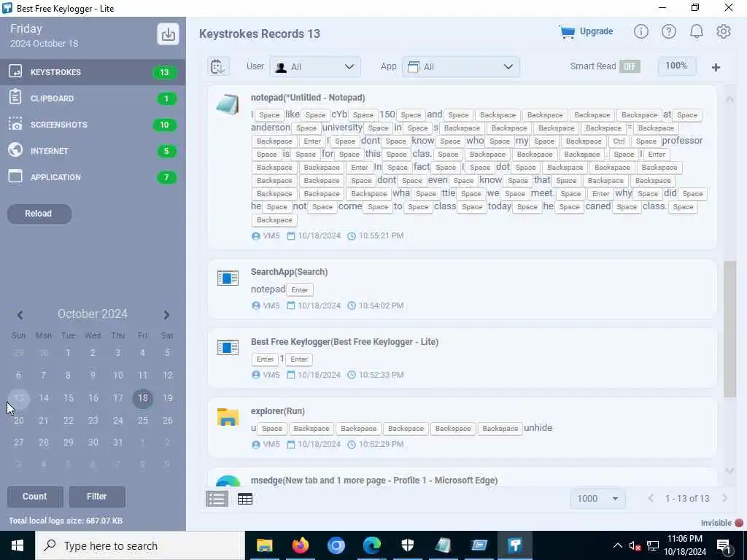Click the 'Total local logs size' text

coord(66,521)
